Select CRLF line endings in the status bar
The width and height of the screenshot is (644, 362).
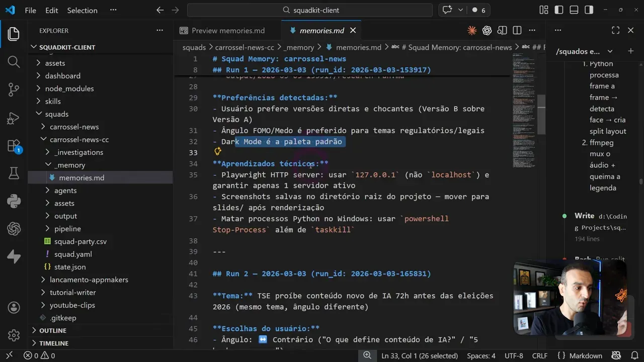pyautogui.click(x=539, y=355)
